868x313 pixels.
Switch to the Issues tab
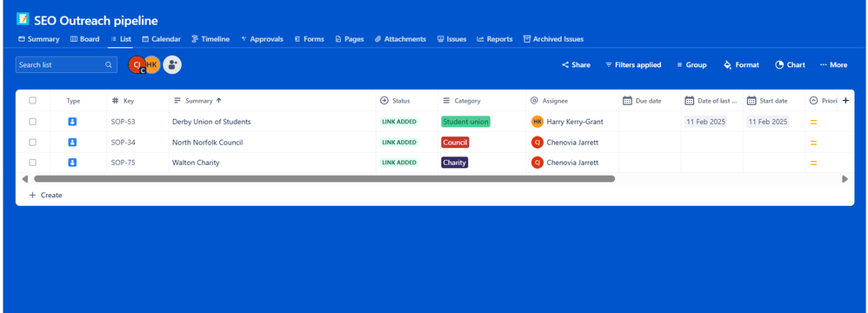coord(451,39)
